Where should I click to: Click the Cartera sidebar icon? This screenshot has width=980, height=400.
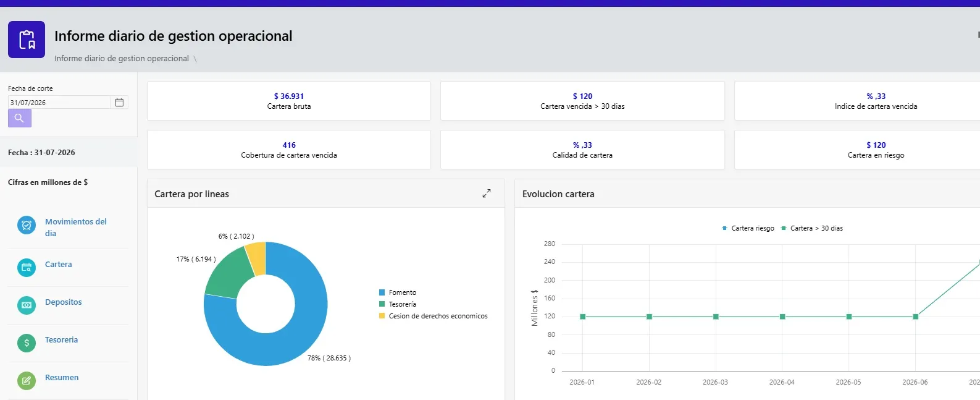(27, 268)
